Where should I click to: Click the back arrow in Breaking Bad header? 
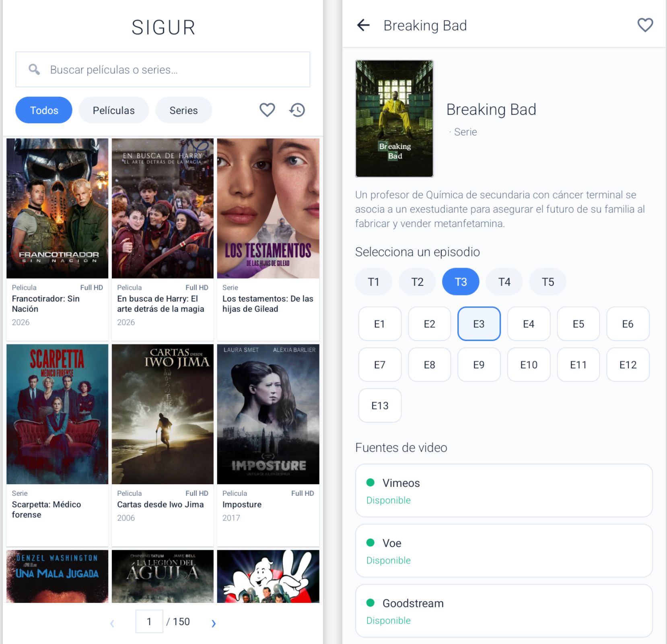click(x=363, y=25)
